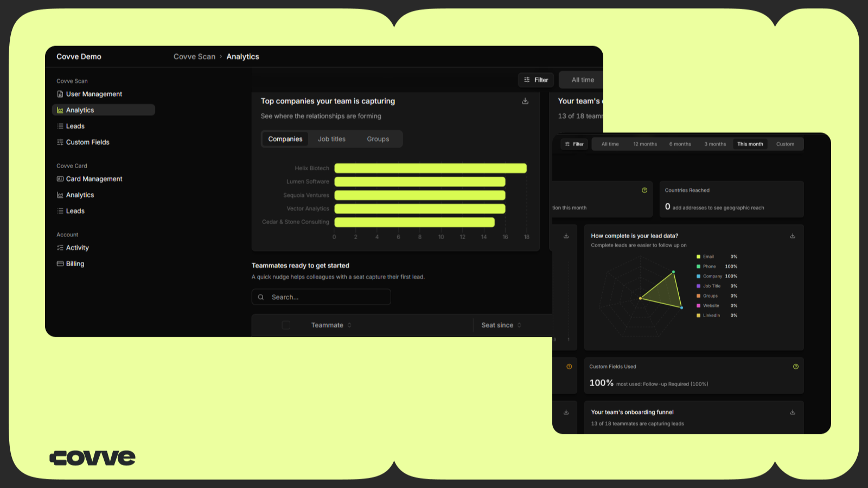Click the Covve Scan breadcrumb link
This screenshot has width=868, height=488.
point(194,56)
